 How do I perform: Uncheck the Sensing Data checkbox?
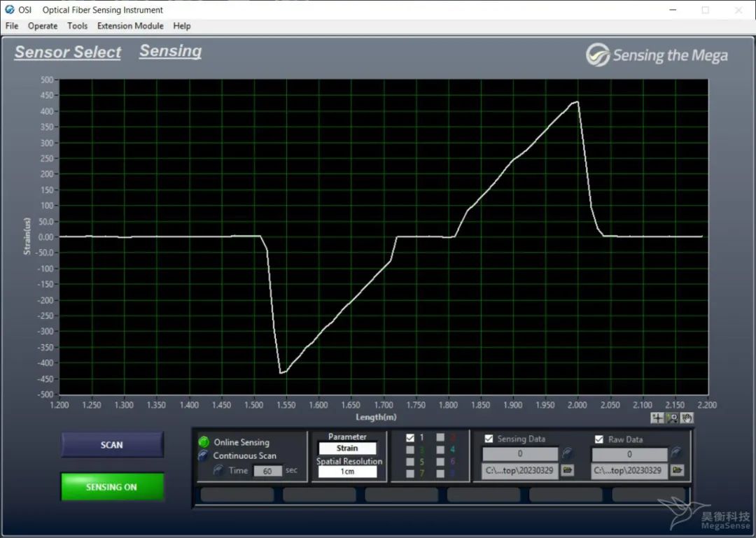point(489,439)
